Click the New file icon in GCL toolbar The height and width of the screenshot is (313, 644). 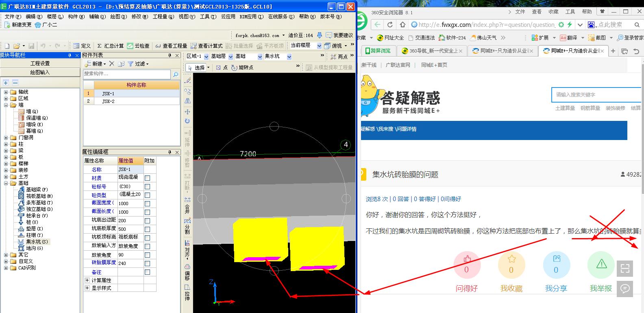(x=7, y=46)
